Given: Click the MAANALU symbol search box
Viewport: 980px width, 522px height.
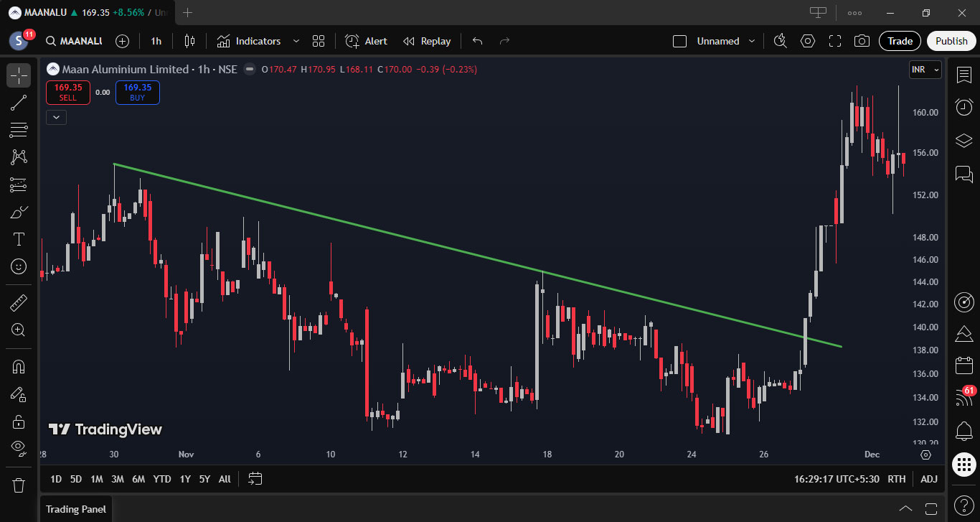Looking at the screenshot, I should point(74,41).
